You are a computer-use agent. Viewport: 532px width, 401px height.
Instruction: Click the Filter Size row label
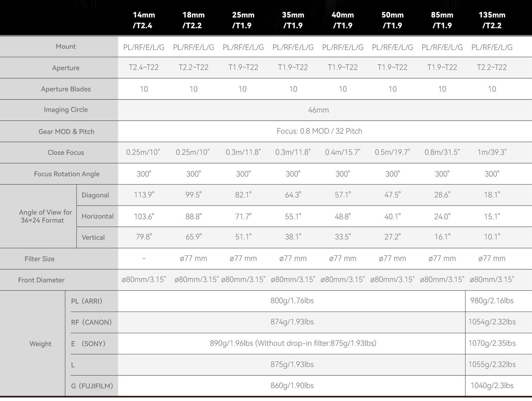[x=39, y=259]
